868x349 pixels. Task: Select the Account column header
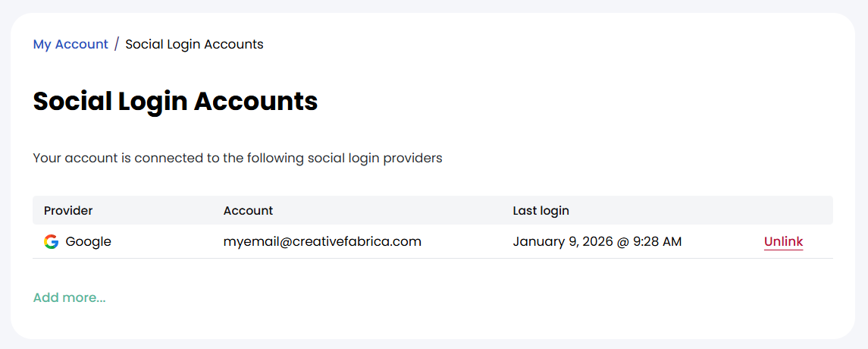[x=248, y=210]
